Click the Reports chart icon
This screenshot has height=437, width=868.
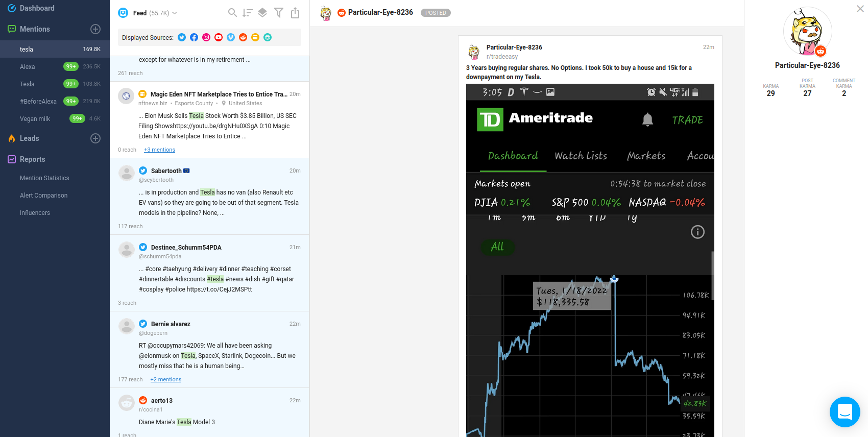pyautogui.click(x=11, y=159)
